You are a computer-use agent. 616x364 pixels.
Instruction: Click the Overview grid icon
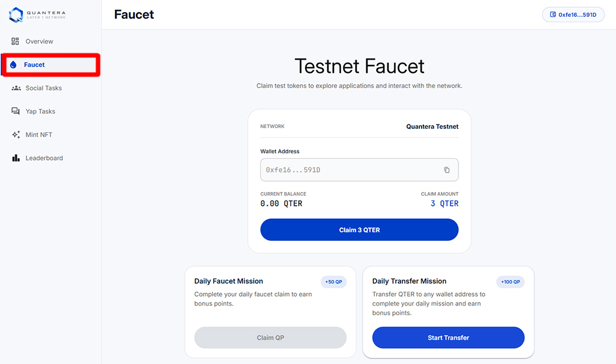click(x=15, y=42)
